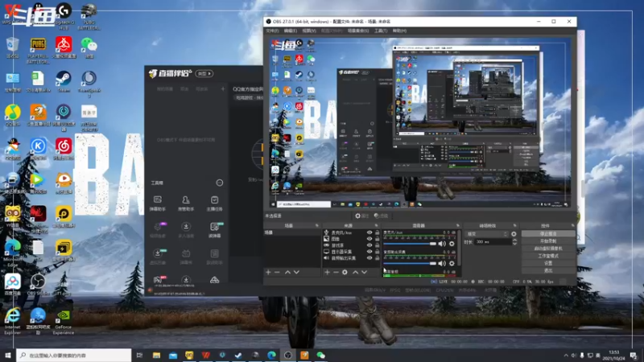
Task: Open 读弹幕 tool in 直播伴侣 window
Action: pyautogui.click(x=215, y=230)
